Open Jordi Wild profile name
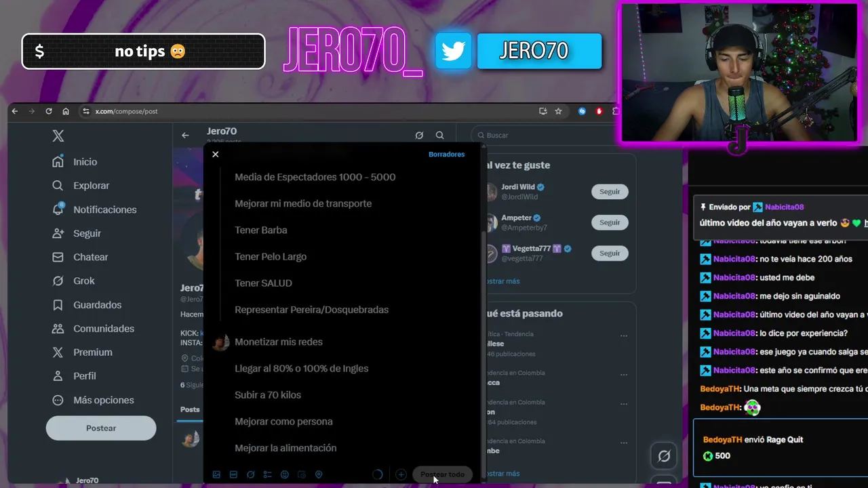The height and width of the screenshot is (488, 868). (x=518, y=187)
